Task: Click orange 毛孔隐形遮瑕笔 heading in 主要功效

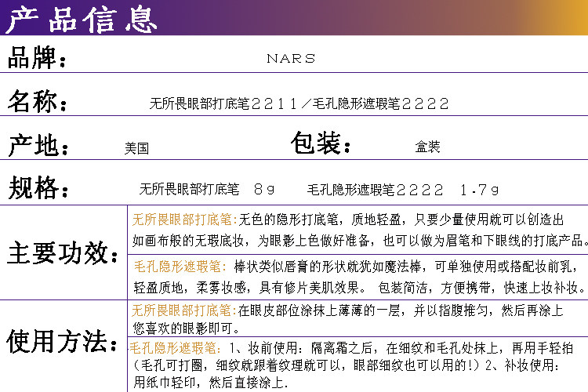Action: point(181,267)
